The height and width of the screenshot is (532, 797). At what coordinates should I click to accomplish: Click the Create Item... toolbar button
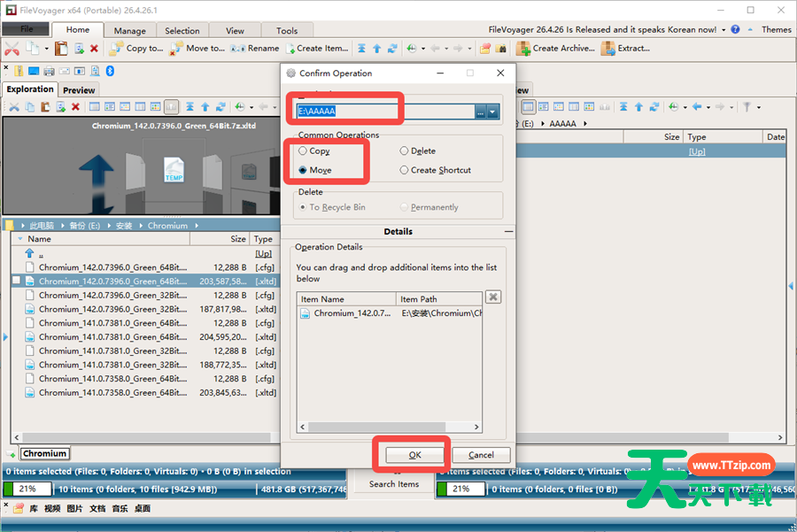point(317,49)
